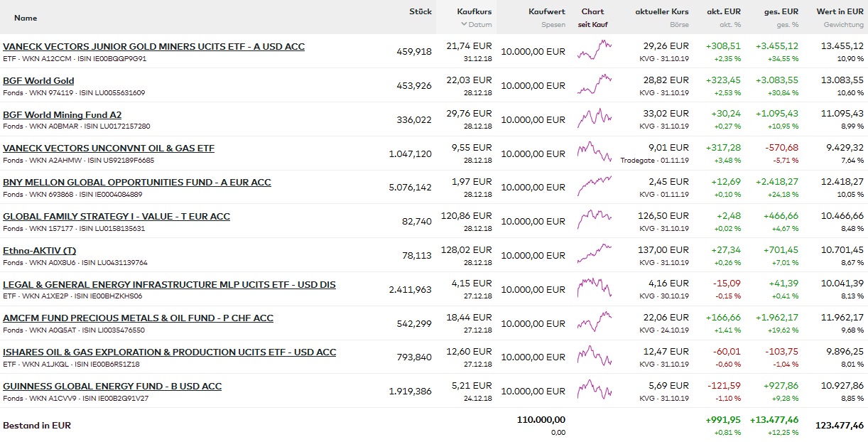Sort by ges. EUR column header
Image resolution: width=868 pixels, height=442 pixels.
coord(781,11)
